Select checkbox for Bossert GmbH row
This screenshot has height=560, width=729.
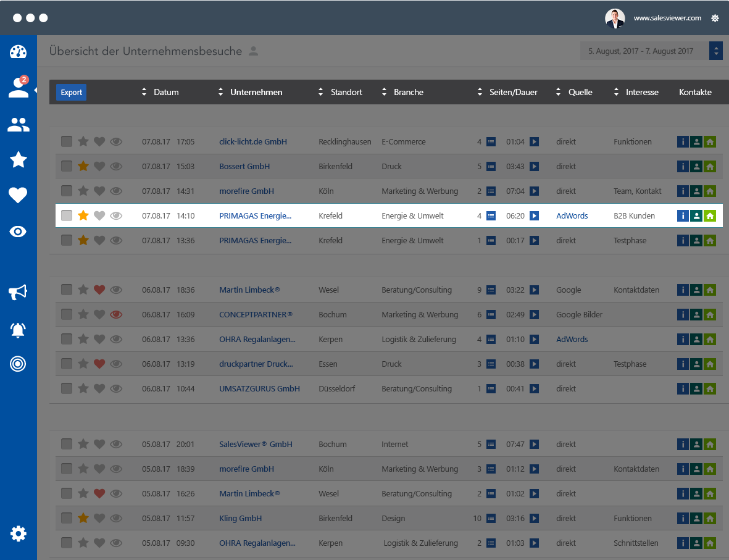coord(67,166)
